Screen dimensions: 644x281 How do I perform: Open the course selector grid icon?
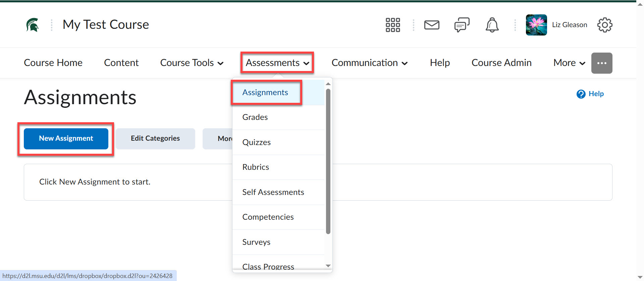coord(392,25)
